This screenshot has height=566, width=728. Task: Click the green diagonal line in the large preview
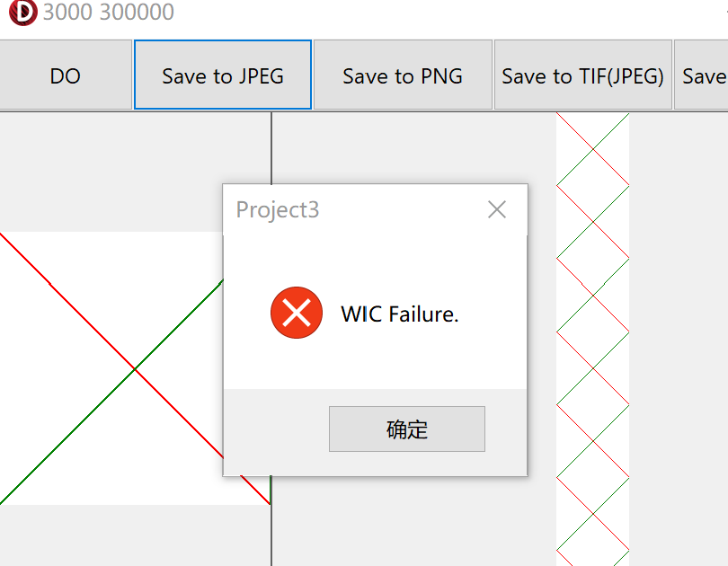[69, 434]
